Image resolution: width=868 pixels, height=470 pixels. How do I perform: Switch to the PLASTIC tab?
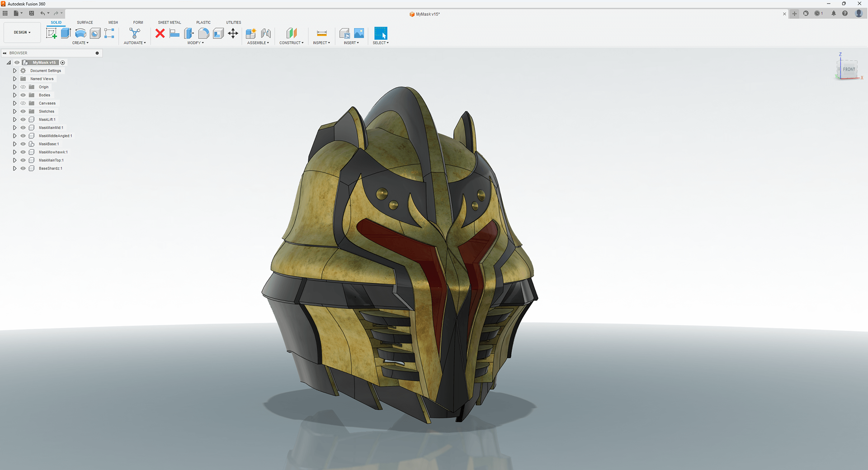(203, 22)
